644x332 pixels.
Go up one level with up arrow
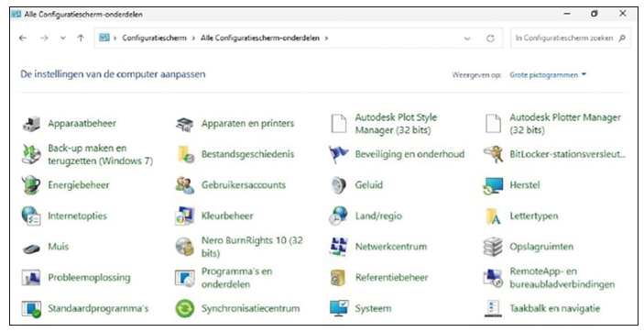tap(81, 38)
